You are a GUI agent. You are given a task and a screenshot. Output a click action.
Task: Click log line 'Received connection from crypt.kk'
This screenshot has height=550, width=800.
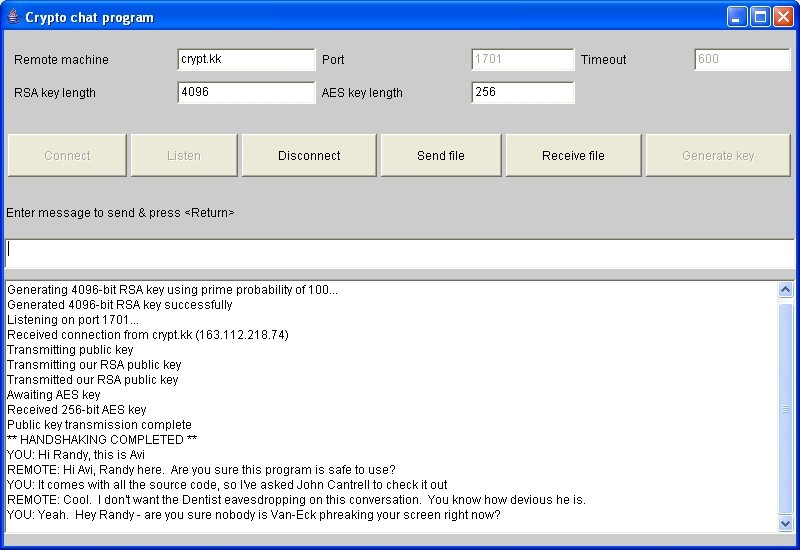pyautogui.click(x=148, y=335)
